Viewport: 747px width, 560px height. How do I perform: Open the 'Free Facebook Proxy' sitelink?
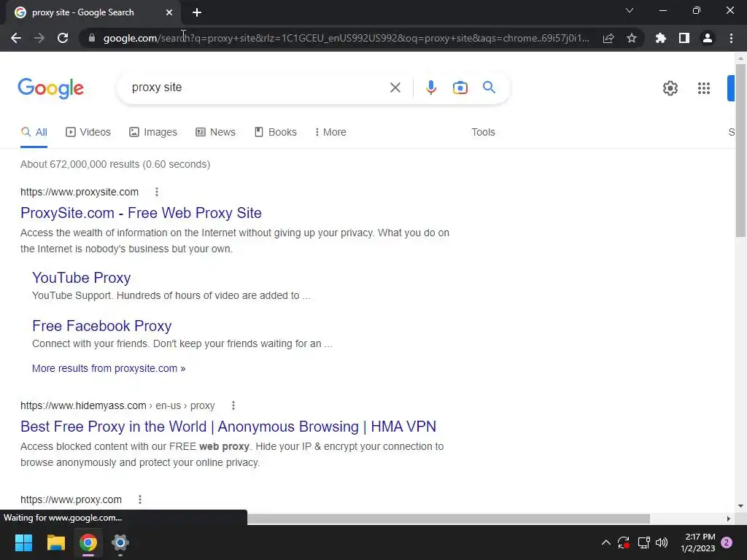tap(102, 326)
